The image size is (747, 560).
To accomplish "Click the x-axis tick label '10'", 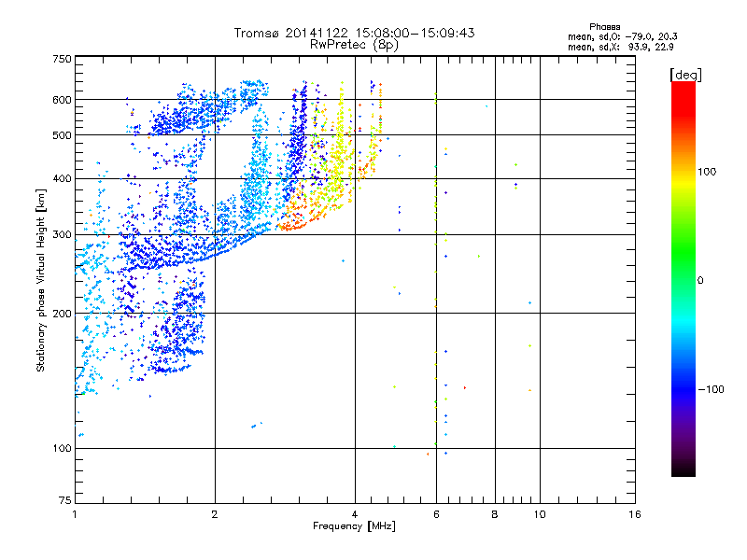I will pyautogui.click(x=540, y=514).
